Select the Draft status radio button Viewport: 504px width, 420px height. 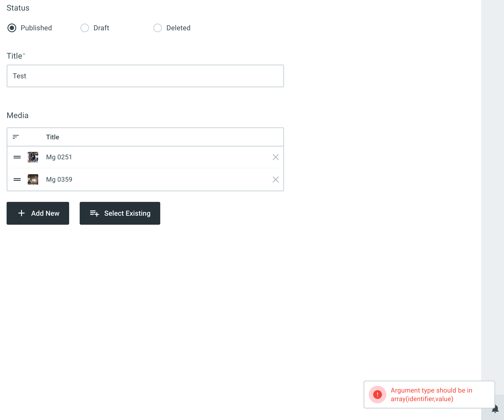(x=85, y=28)
